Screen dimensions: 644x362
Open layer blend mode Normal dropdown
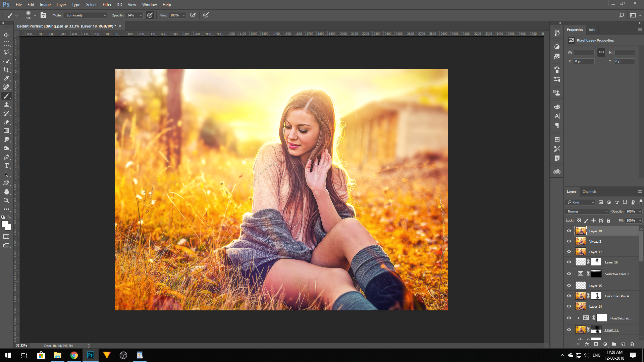(x=587, y=211)
